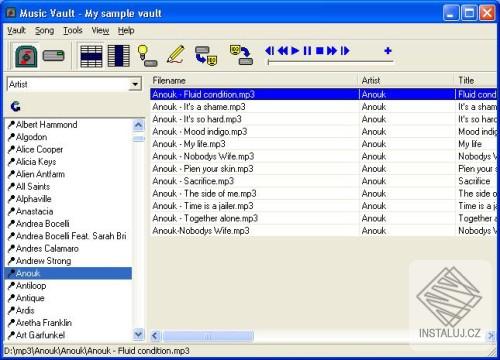500x360 pixels.
Task: Select 'Anouk - Pien your skin.mp3' row
Action: pyautogui.click(x=323, y=169)
